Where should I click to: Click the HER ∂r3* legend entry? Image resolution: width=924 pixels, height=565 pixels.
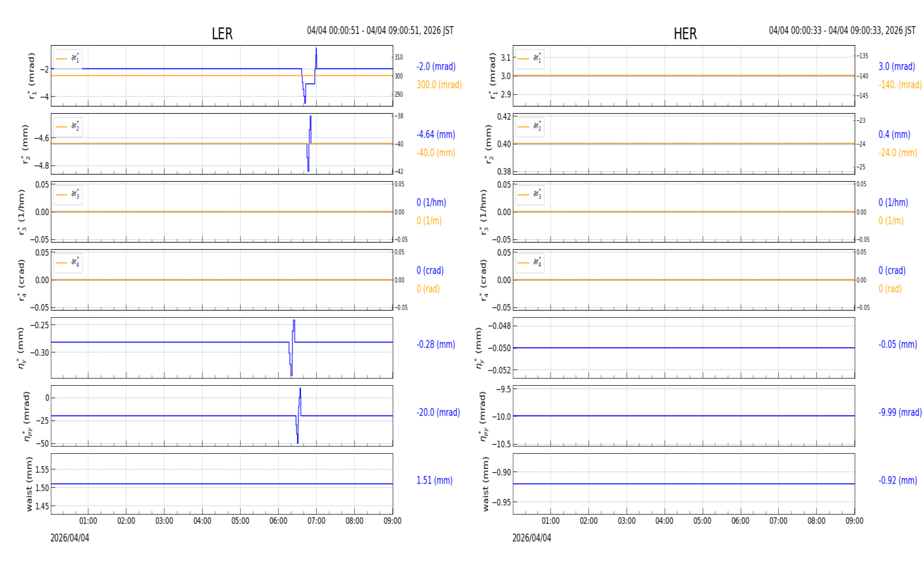(x=530, y=194)
